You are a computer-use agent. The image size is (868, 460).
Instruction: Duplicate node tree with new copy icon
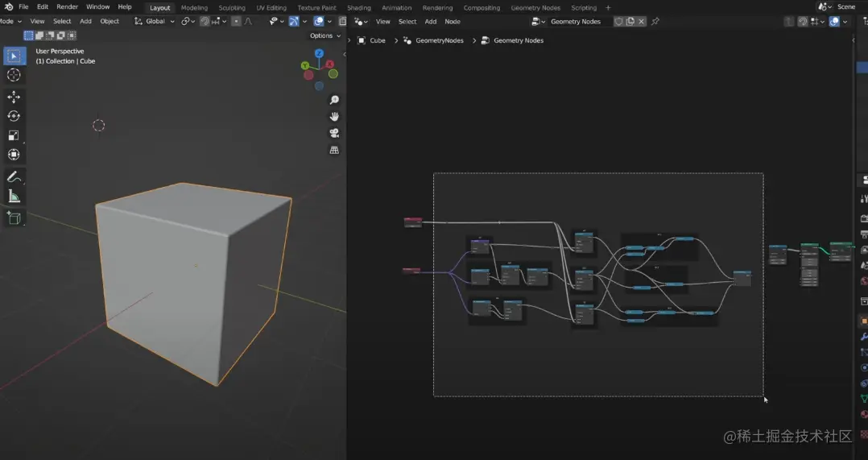click(x=630, y=22)
